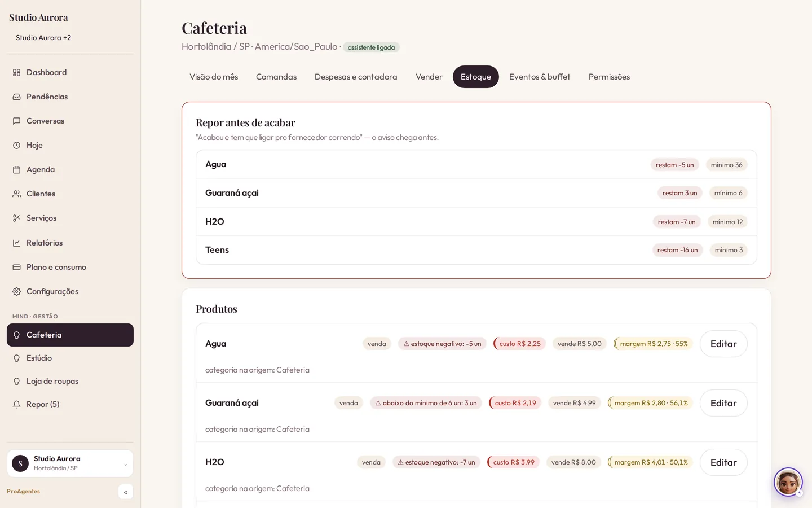Open Agenda calendar icon
This screenshot has width=812, height=508.
point(16,169)
